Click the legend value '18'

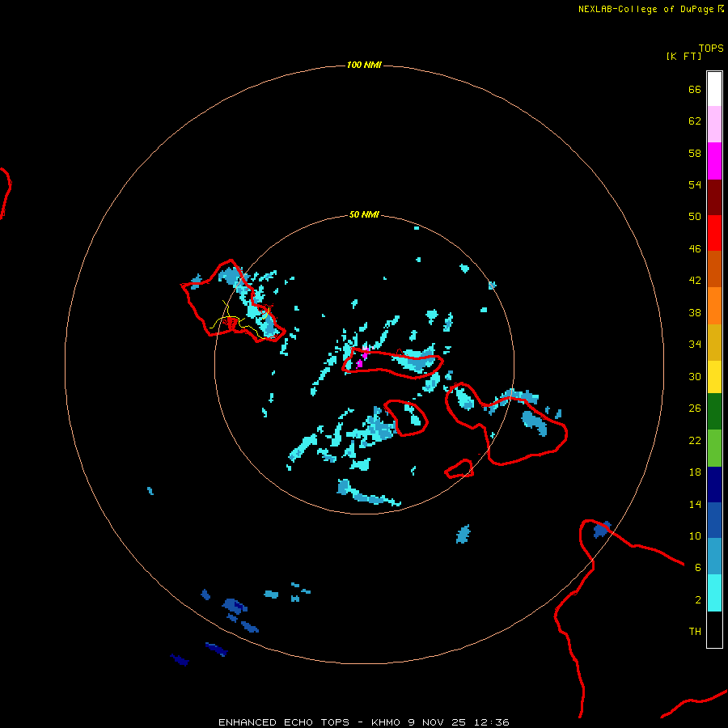(x=695, y=472)
